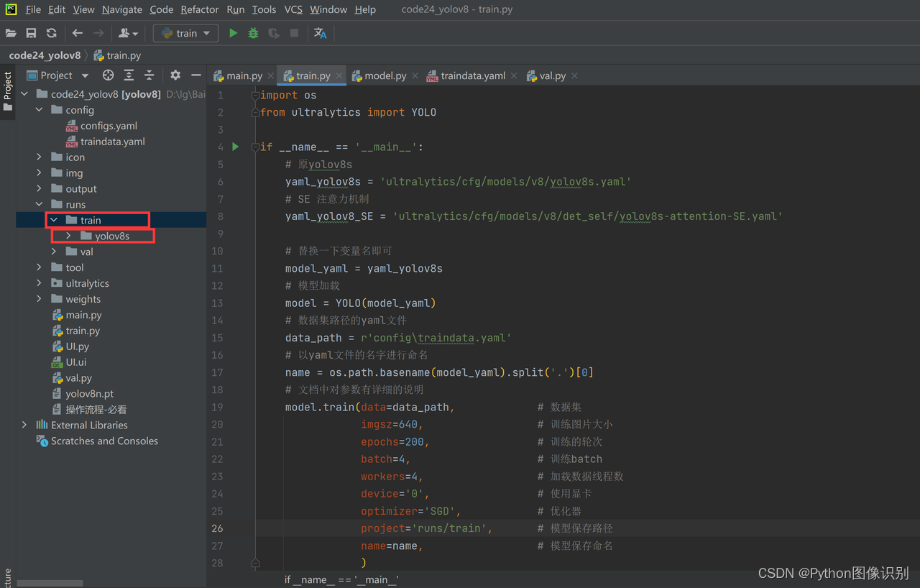
Task: Open the Navigate menu
Action: click(x=121, y=9)
